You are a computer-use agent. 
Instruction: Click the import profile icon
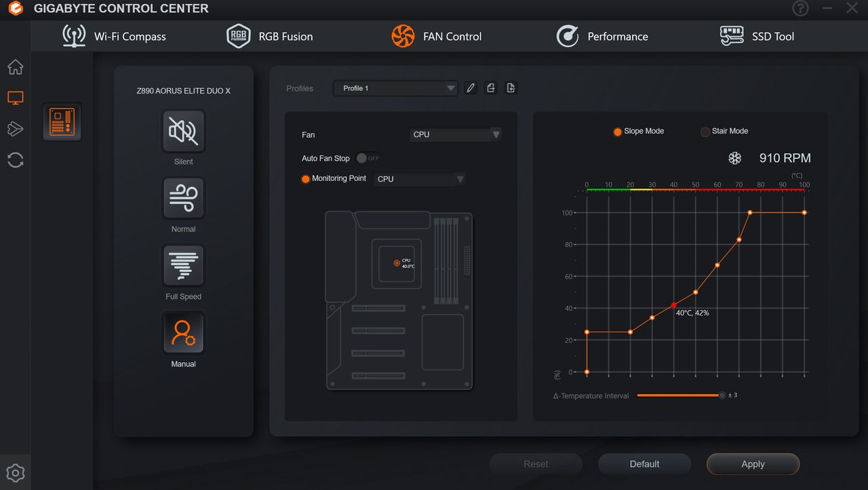(511, 88)
